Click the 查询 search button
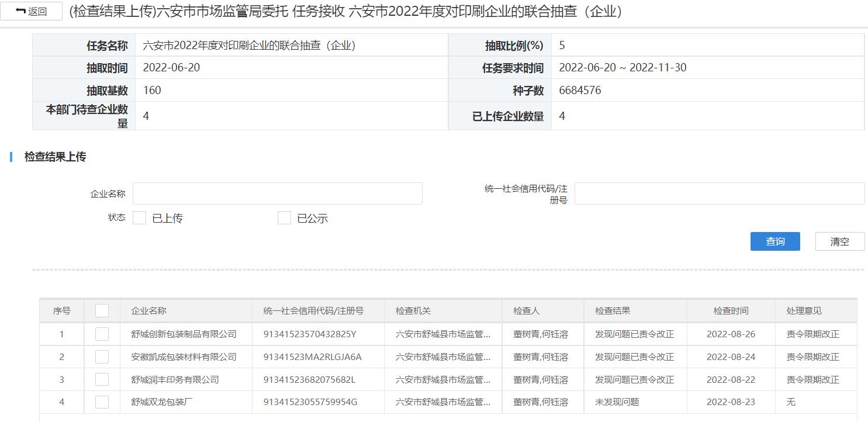Image resolution: width=868 pixels, height=422 pixels. pos(775,241)
